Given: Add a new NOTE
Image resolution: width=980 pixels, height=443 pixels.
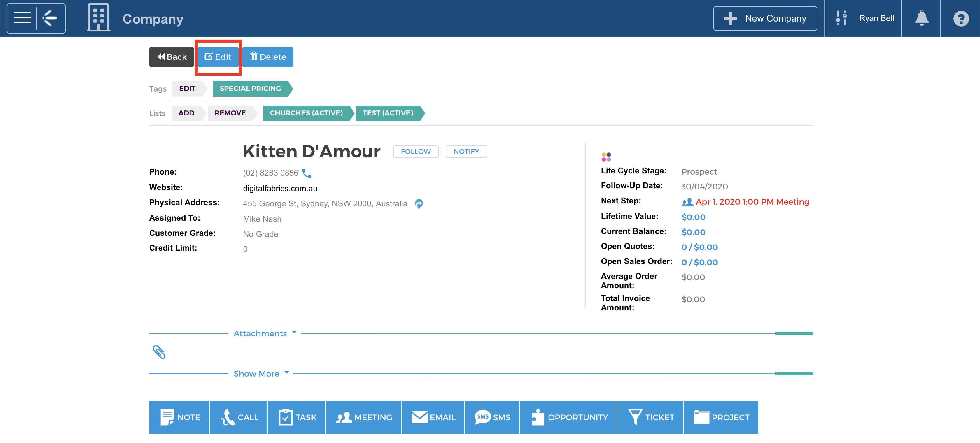Looking at the screenshot, I should point(179,417).
